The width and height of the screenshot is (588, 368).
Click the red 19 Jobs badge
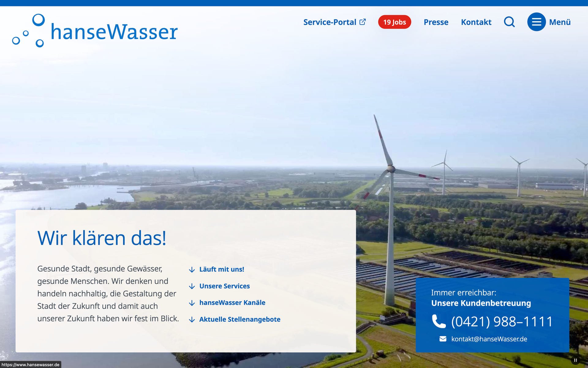tap(394, 22)
